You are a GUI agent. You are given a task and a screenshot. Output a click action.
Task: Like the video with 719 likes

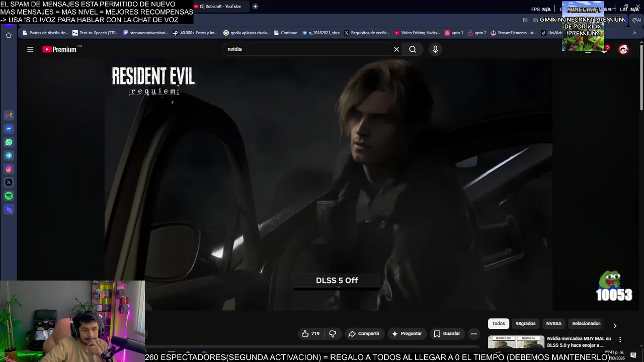click(310, 334)
